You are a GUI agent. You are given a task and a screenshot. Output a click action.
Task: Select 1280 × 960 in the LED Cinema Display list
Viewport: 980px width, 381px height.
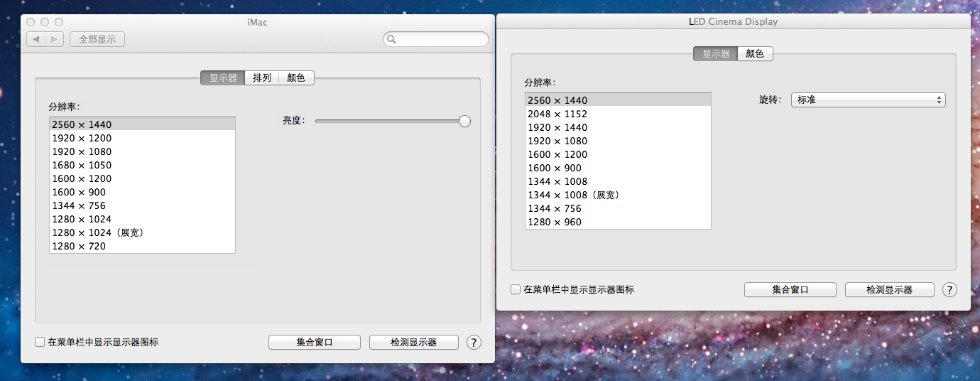(x=618, y=222)
